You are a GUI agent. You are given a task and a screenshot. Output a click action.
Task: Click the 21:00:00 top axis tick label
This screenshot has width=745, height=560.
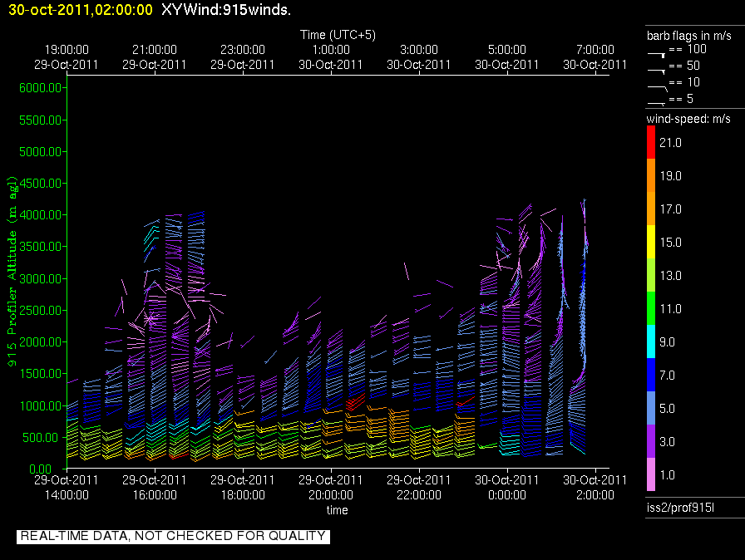click(x=154, y=50)
